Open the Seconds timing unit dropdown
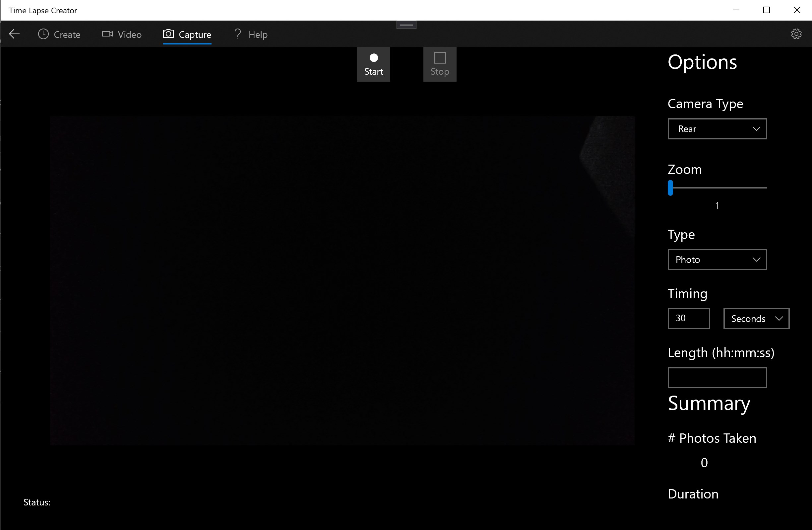This screenshot has width=812, height=530. click(x=756, y=319)
